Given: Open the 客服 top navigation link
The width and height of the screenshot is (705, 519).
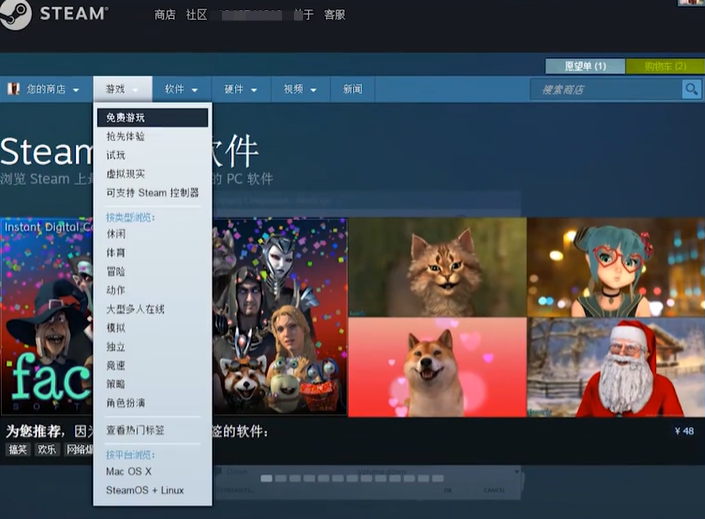Looking at the screenshot, I should tap(335, 15).
